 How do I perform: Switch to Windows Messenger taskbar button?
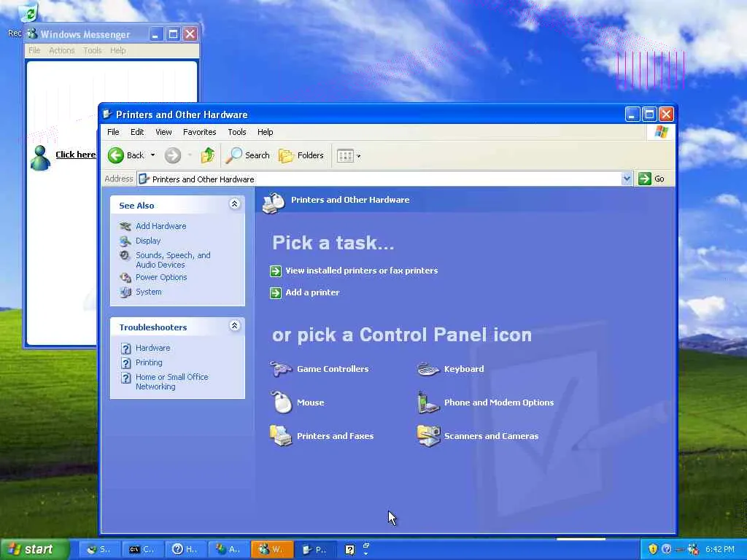tap(271, 550)
